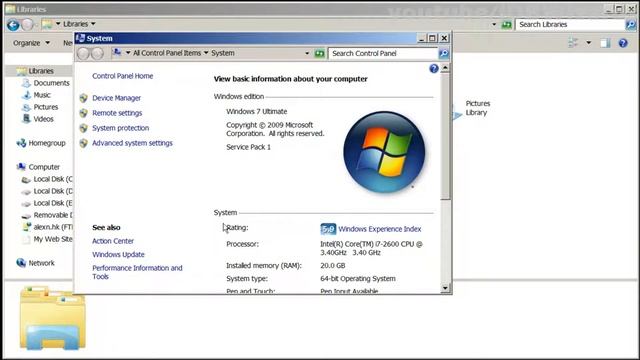Select the alexn.hk FTP location item

[x=53, y=227]
